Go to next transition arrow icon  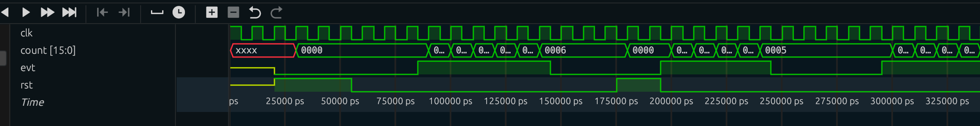[124, 13]
